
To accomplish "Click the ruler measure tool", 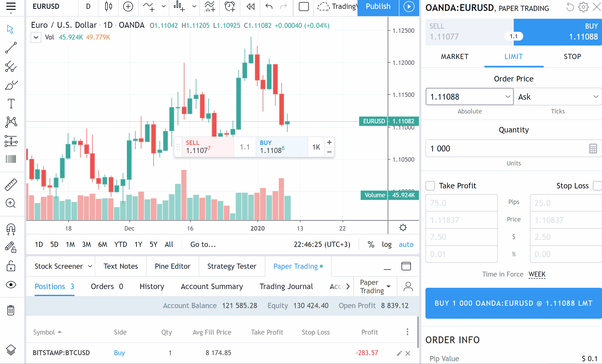I will (11, 184).
